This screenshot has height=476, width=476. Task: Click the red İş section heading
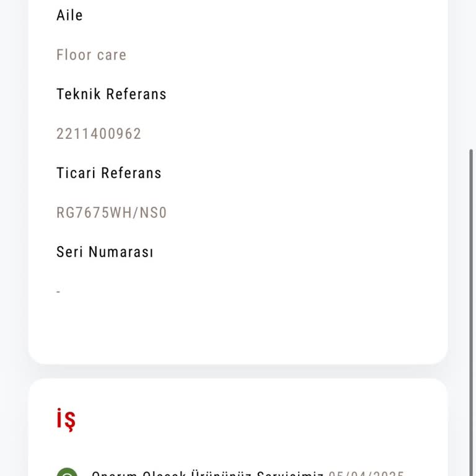pos(66,420)
